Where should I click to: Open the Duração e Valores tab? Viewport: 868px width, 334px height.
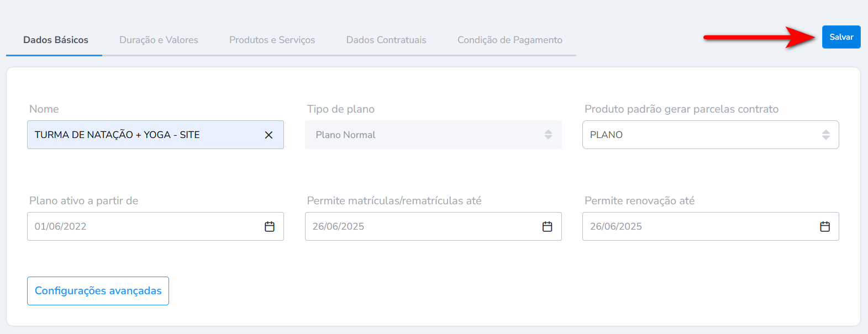tap(159, 40)
